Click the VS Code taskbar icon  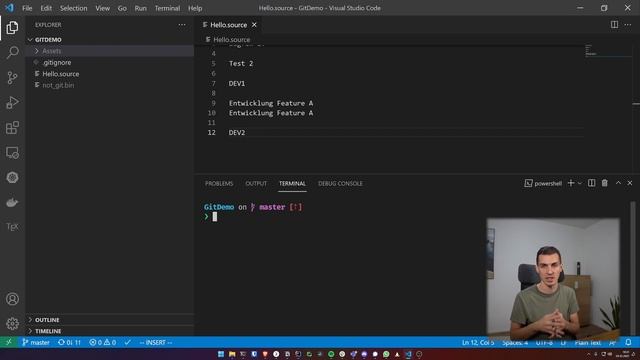[408, 354]
